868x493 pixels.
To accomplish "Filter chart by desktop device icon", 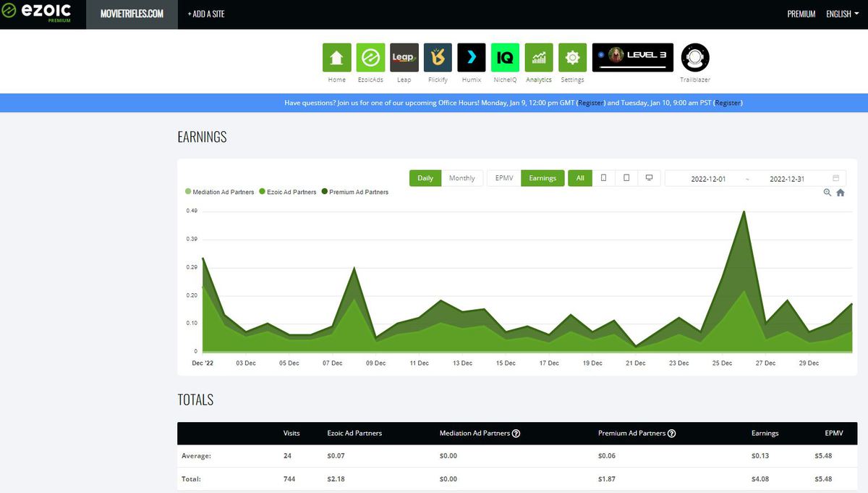I will tap(650, 178).
